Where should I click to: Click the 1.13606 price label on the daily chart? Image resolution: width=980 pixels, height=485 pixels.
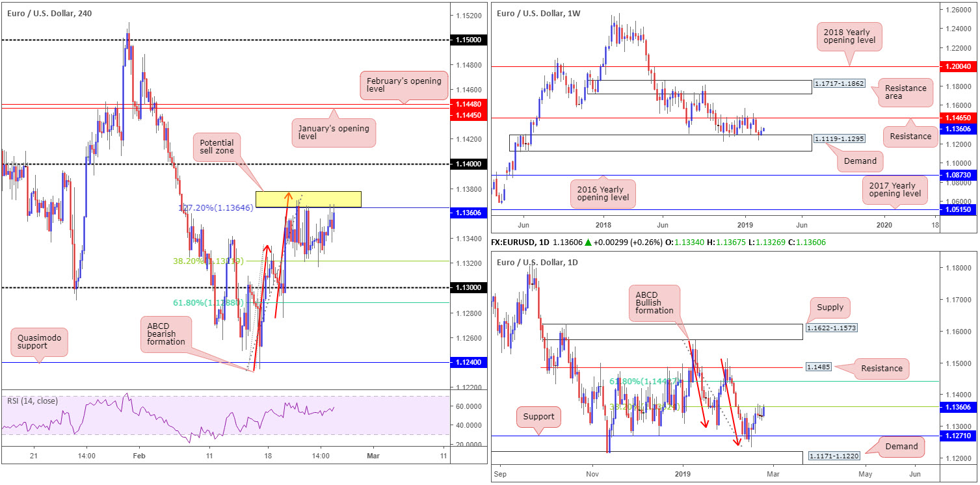958,406
